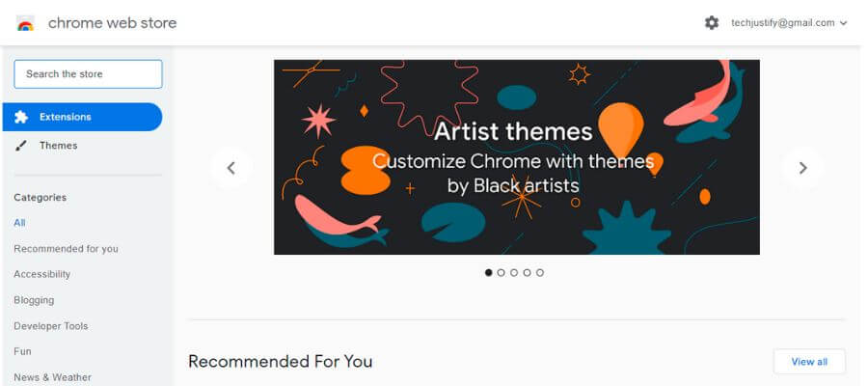The width and height of the screenshot is (868, 386).
Task: Expand the techjustify@gmail.com account dropdown
Action: pyautogui.click(x=844, y=23)
